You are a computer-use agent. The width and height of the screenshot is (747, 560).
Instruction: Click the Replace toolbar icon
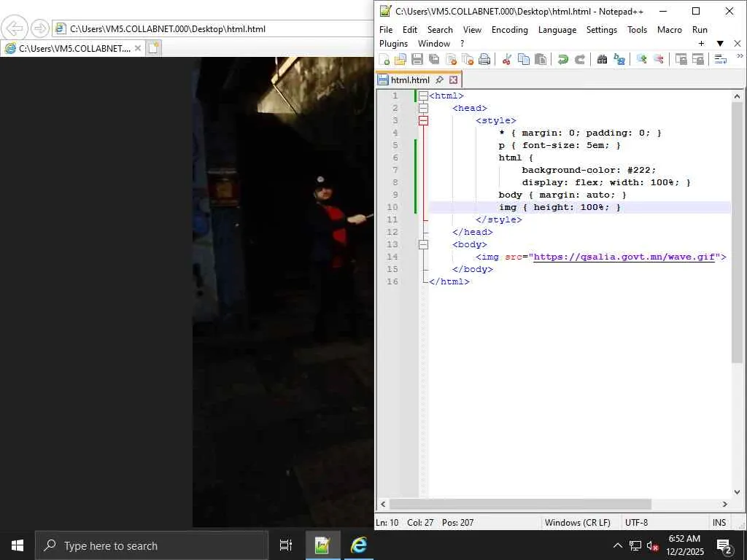click(x=619, y=60)
